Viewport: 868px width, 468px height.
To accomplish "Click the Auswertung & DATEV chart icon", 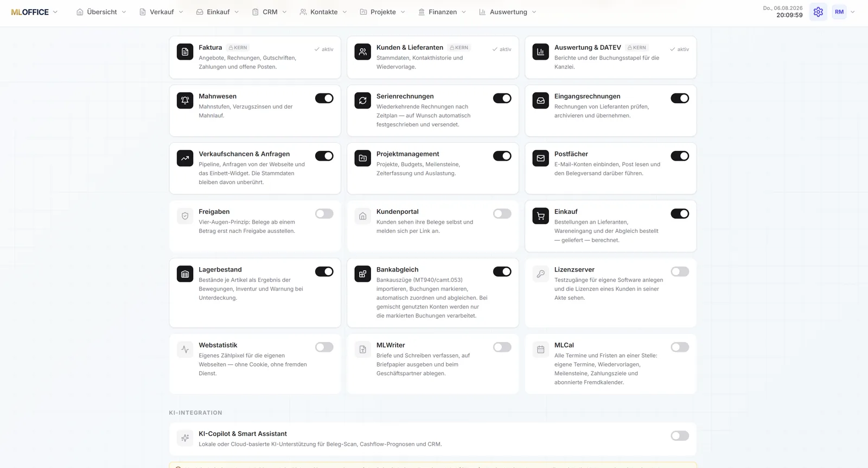I will tap(541, 52).
